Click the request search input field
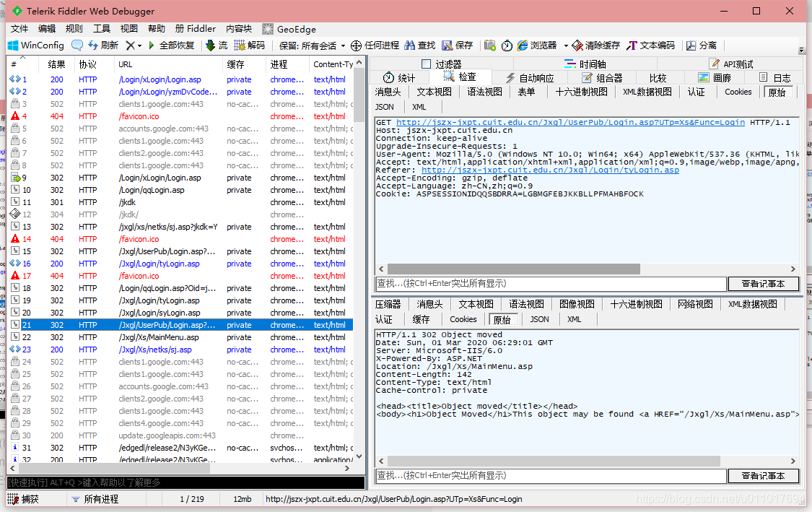The width and height of the screenshot is (812, 512). click(x=551, y=284)
